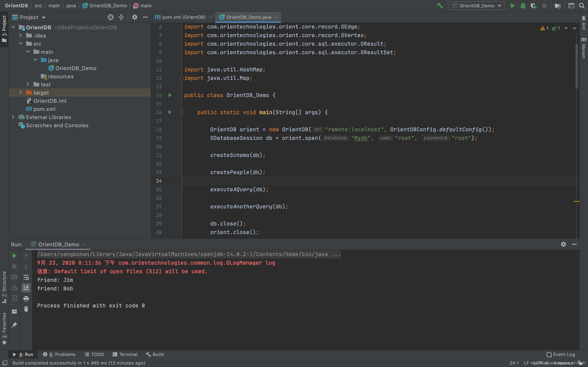The width and height of the screenshot is (588, 367).
Task: Toggle soft-wrap in Run console
Action: (26, 277)
